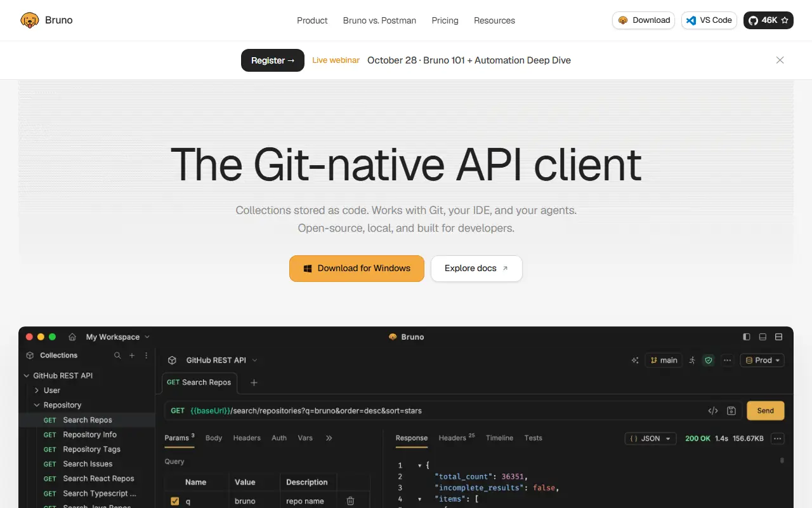This screenshot has height=508, width=812.
Task: Open the GitHub 46K stars button
Action: pyautogui.click(x=768, y=20)
